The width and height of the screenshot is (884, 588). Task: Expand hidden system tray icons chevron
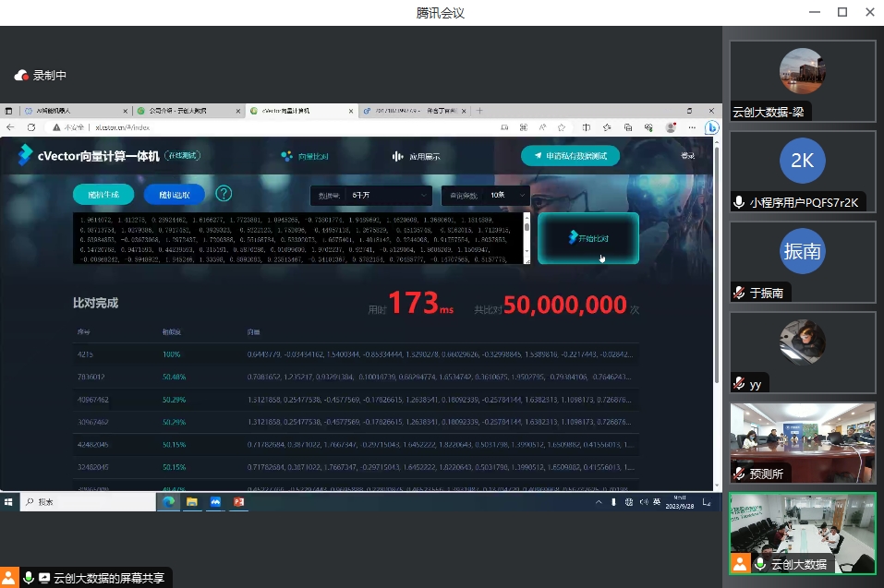click(x=599, y=502)
